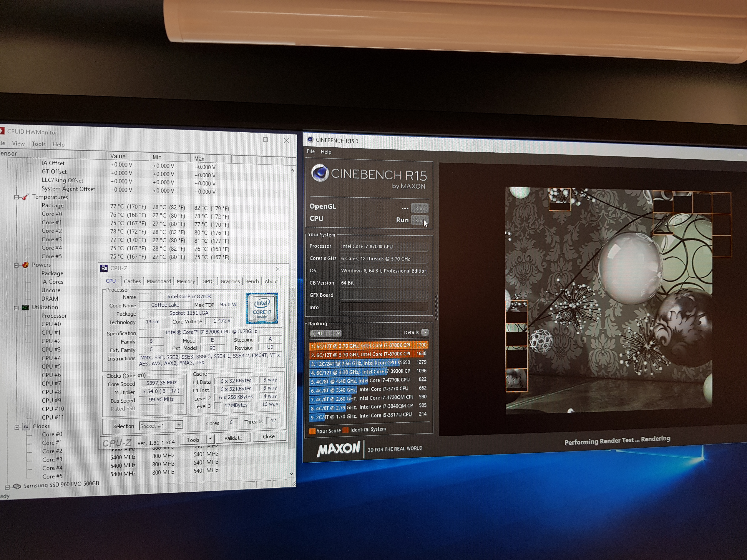Click the Temperatures thermometer icon

pos(25,197)
